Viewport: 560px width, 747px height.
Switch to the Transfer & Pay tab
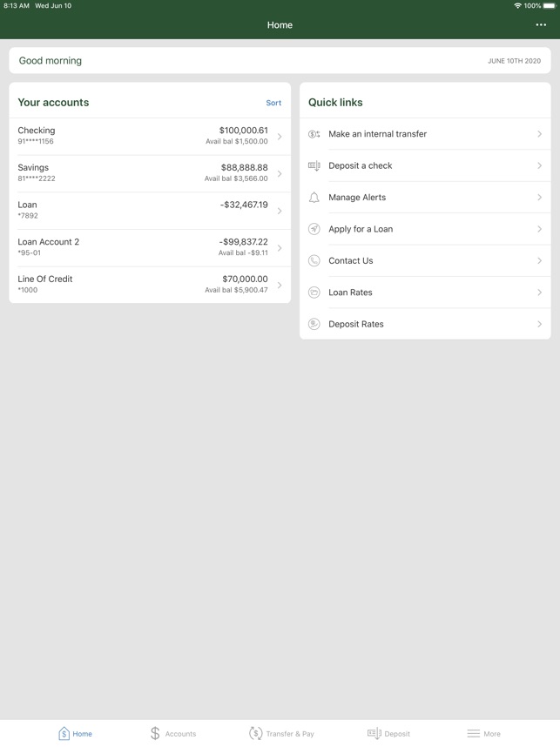coord(281,734)
